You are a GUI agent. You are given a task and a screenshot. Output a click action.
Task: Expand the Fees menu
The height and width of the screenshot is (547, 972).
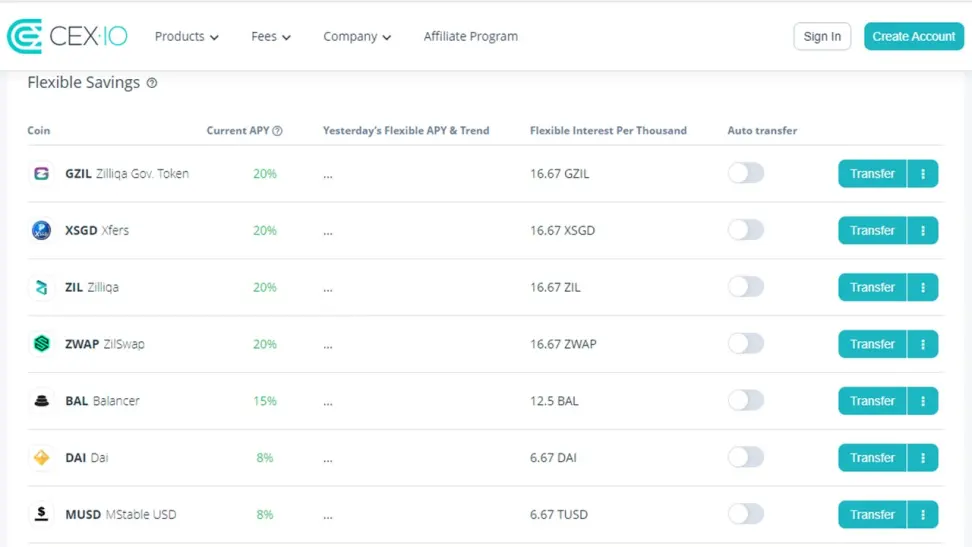point(271,37)
